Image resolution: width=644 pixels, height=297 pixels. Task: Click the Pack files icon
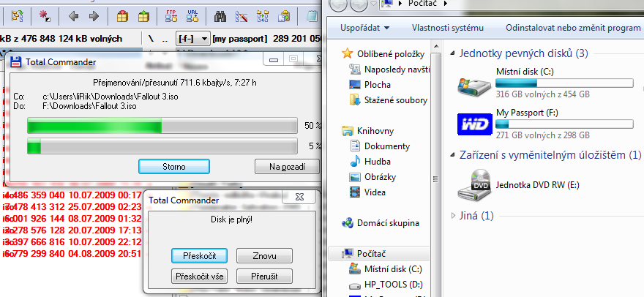(x=122, y=16)
